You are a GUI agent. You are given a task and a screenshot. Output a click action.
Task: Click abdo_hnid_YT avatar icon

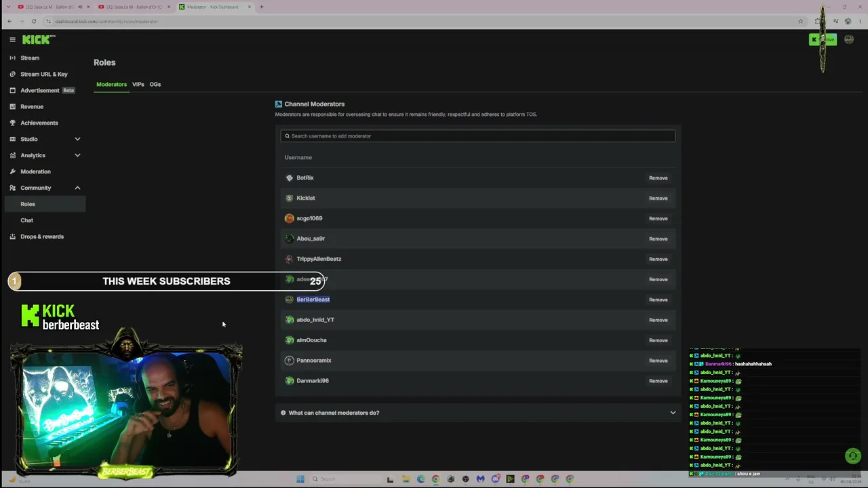pos(290,320)
